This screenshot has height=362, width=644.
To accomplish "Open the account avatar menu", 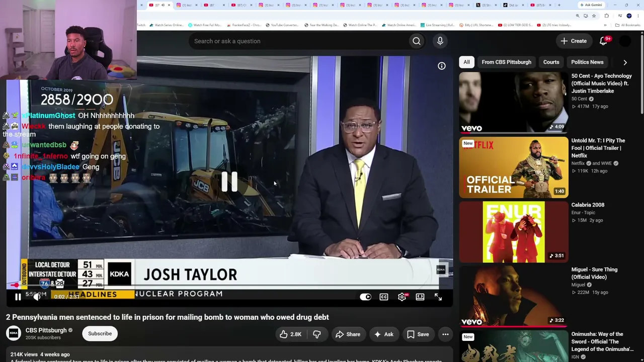I will coord(624,41).
